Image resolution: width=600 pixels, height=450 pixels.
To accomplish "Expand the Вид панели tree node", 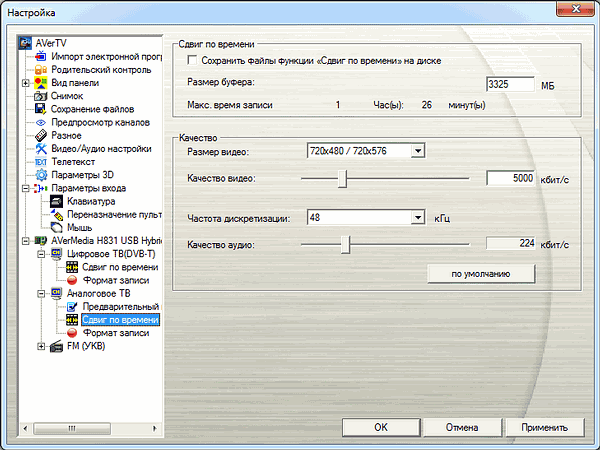I will pos(26,83).
